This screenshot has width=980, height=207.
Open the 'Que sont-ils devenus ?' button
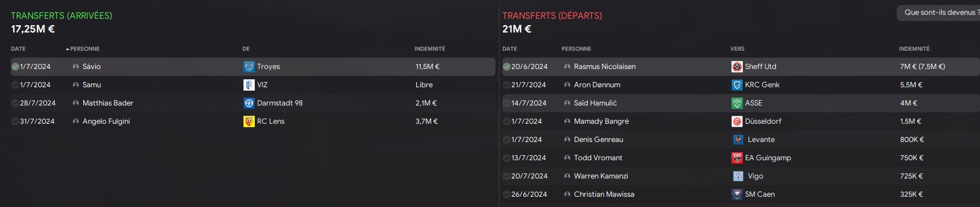938,13
